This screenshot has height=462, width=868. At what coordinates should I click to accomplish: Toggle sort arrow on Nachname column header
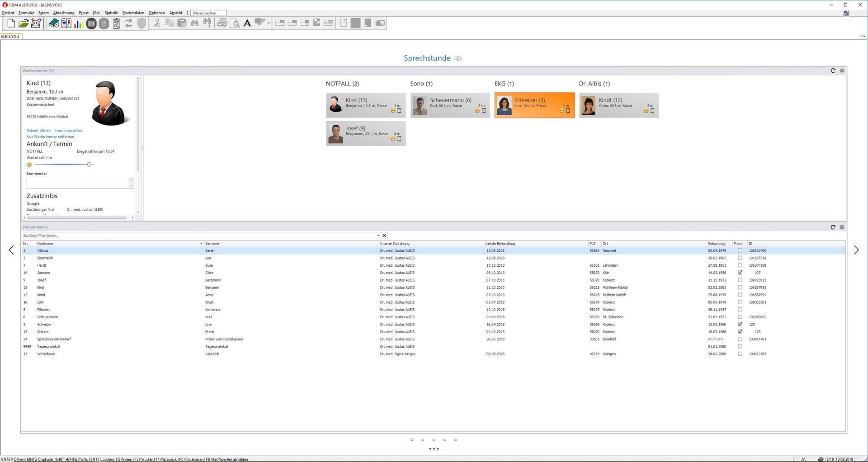201,244
